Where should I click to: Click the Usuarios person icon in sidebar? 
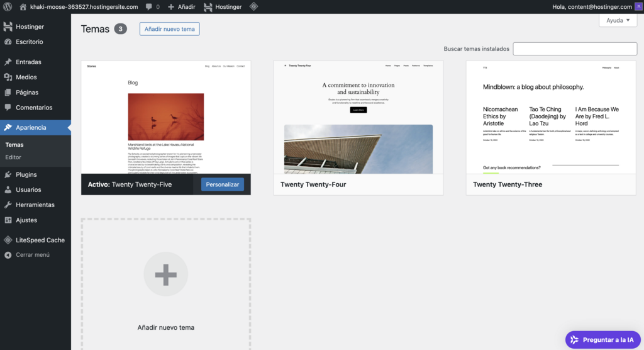pos(8,189)
